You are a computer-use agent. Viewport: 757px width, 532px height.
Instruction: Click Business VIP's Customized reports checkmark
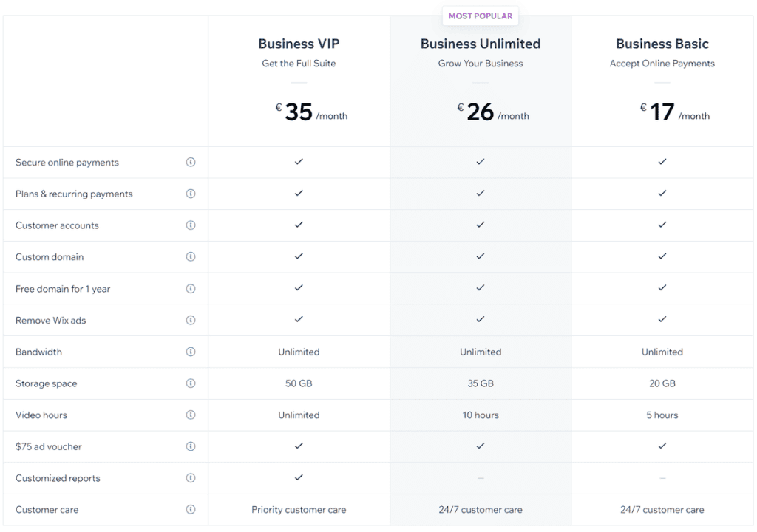[x=299, y=477]
